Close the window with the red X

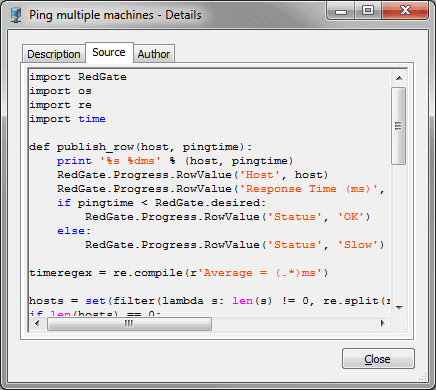(405, 11)
